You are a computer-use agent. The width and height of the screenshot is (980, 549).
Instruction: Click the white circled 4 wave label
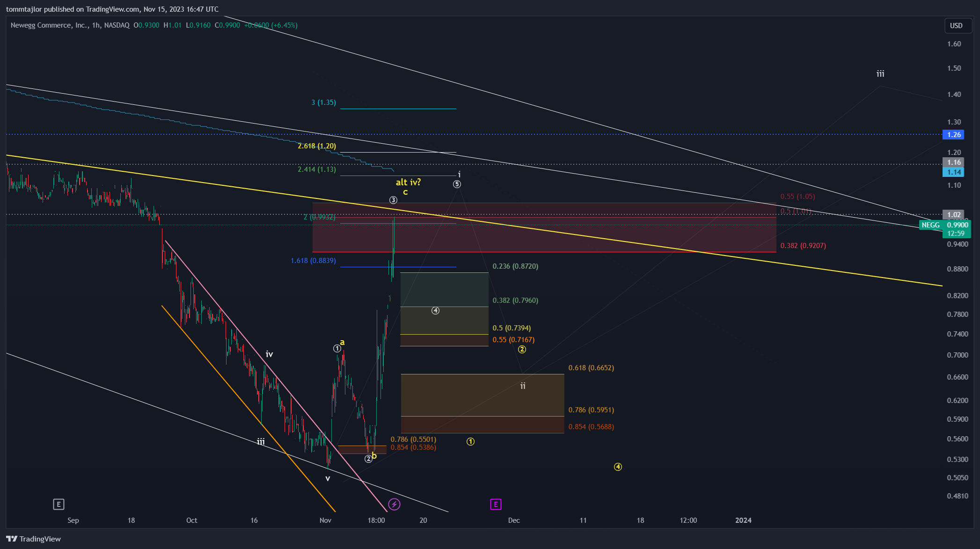point(435,311)
